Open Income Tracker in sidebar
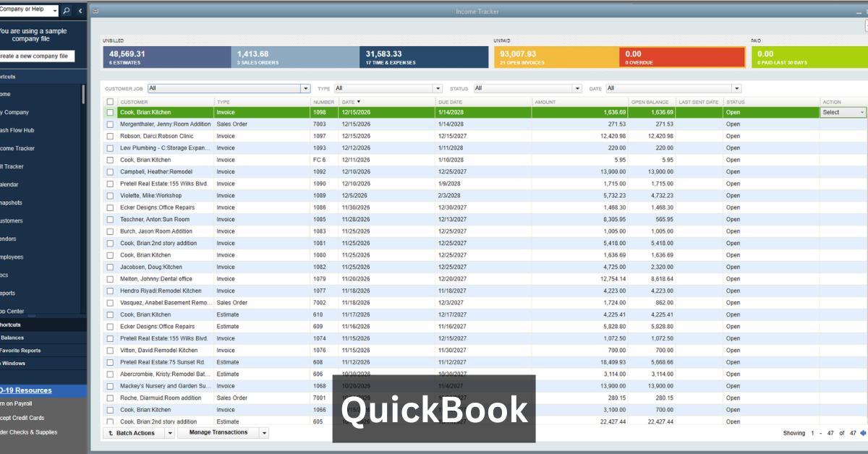 coord(17,148)
